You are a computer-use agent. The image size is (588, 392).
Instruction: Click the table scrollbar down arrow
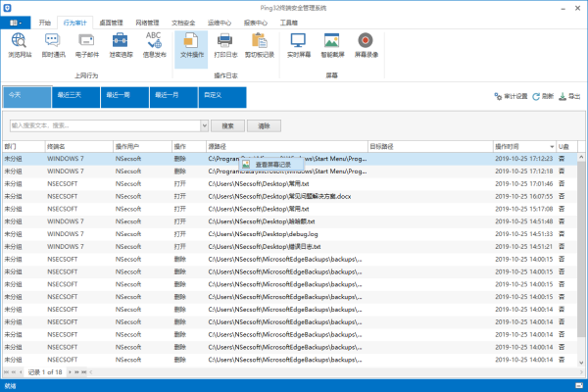point(581,363)
